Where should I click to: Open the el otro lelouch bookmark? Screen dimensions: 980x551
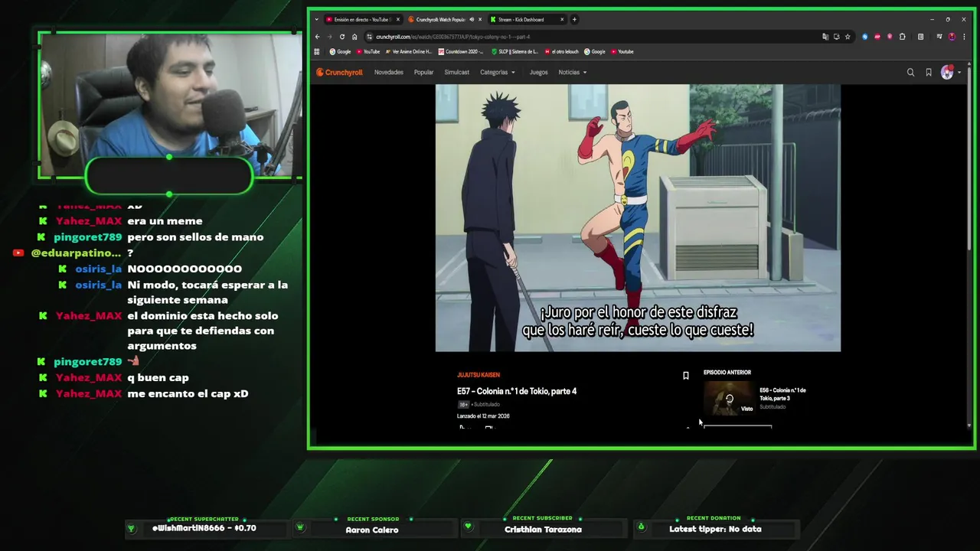562,52
